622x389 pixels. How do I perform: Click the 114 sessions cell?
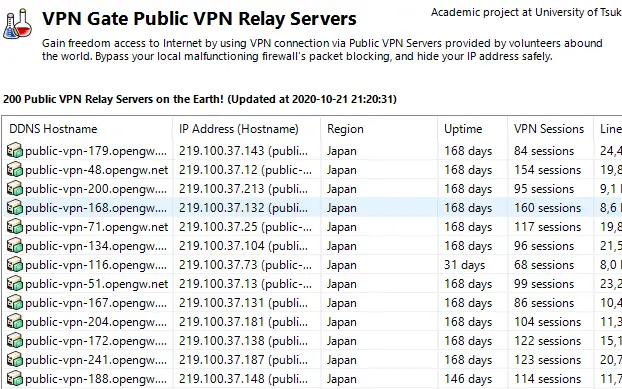click(547, 379)
